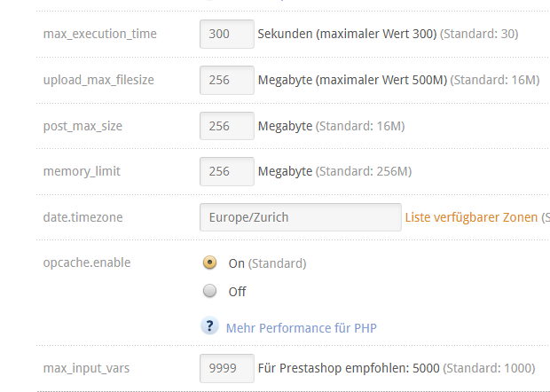The width and height of the screenshot is (550, 392).
Task: Click the blue question mark help icon
Action: (x=209, y=325)
